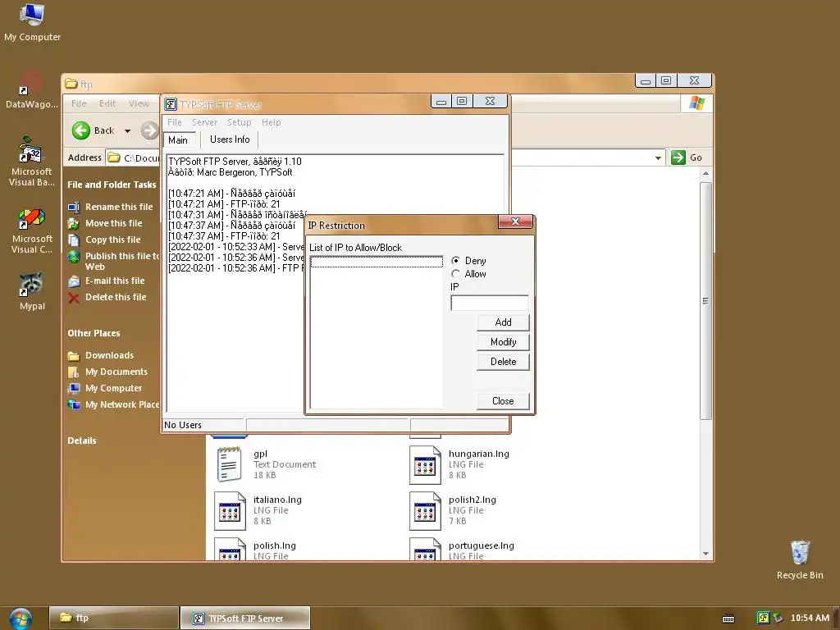Screen dimensions: 840x630
Task: Open View menu in ftp window
Action: 139,103
